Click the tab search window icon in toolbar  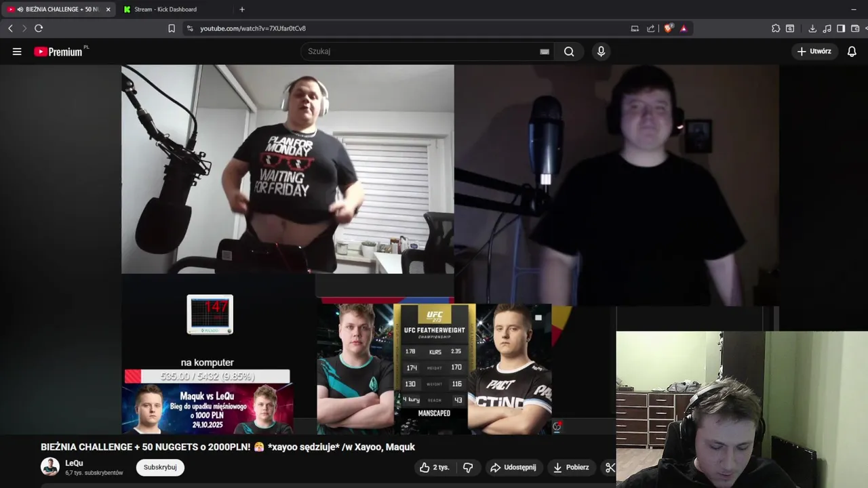coord(790,28)
